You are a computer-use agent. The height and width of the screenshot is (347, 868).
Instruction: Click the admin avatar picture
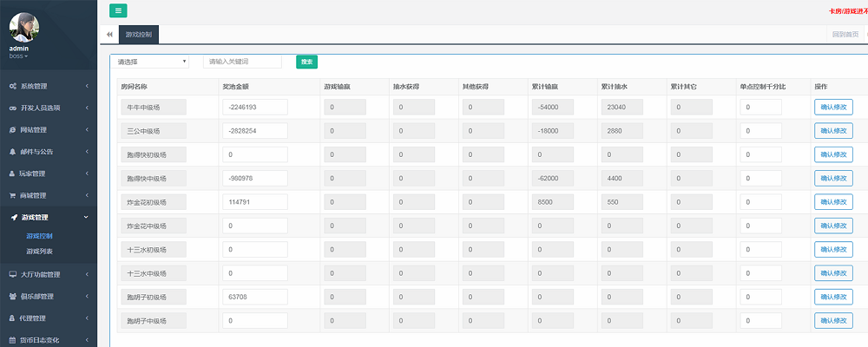(x=24, y=27)
